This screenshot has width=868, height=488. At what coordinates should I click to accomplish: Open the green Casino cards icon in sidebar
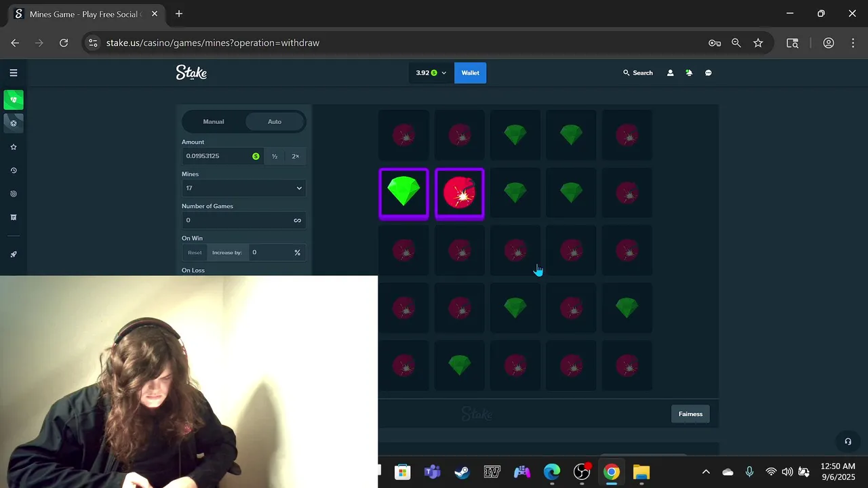(x=14, y=100)
